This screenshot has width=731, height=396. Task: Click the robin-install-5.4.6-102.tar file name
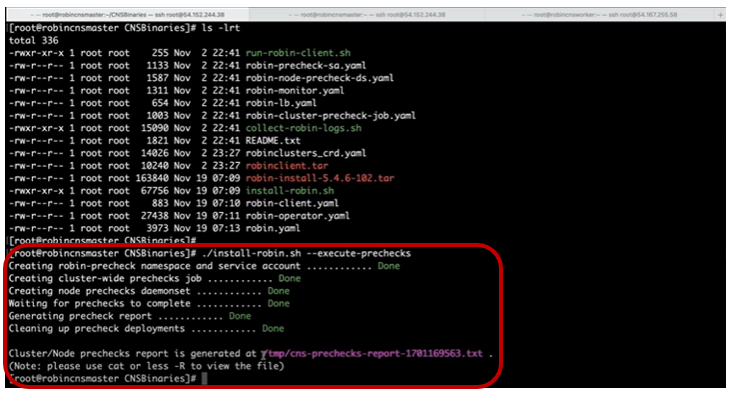pyautogui.click(x=320, y=178)
